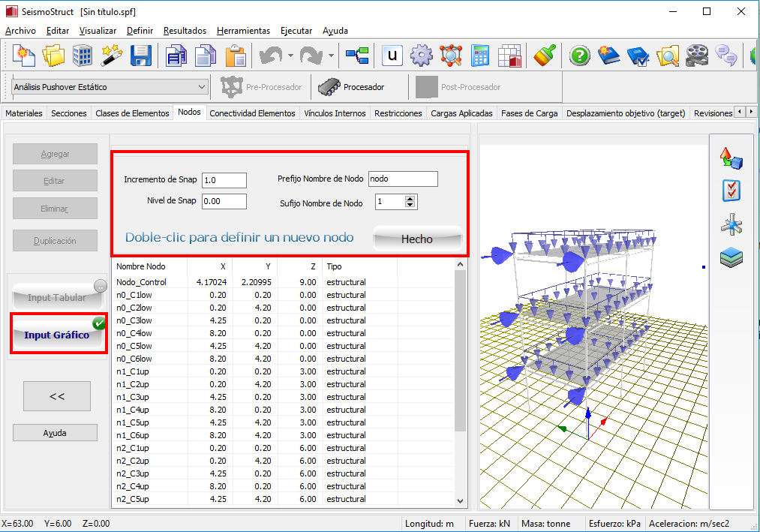Switch to Input Tabular mode
The image size is (760, 532).
pyautogui.click(x=57, y=297)
